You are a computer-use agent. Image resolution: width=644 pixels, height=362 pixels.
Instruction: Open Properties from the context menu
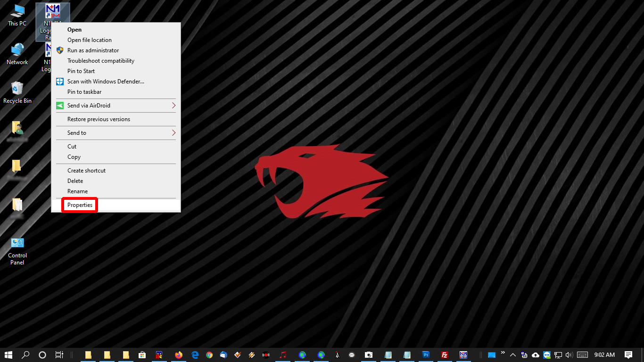(x=116, y=205)
